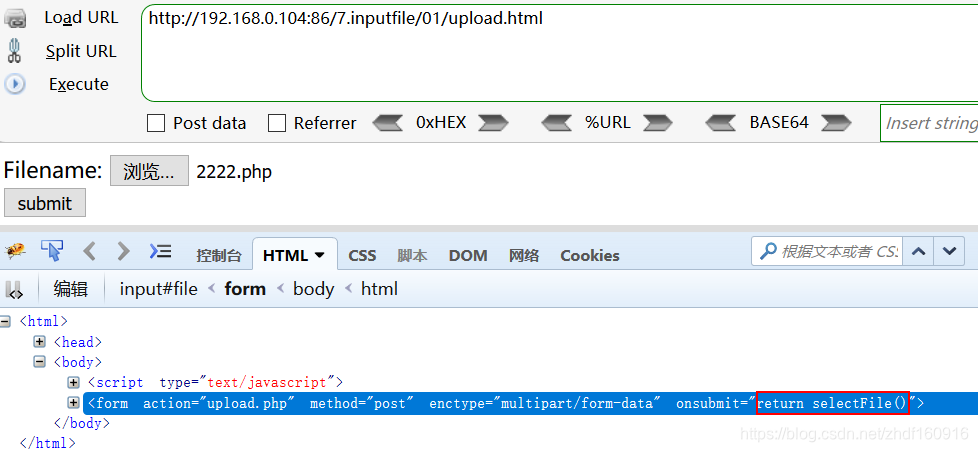
Task: Expand the head node in HTML tree
Action: [40, 342]
